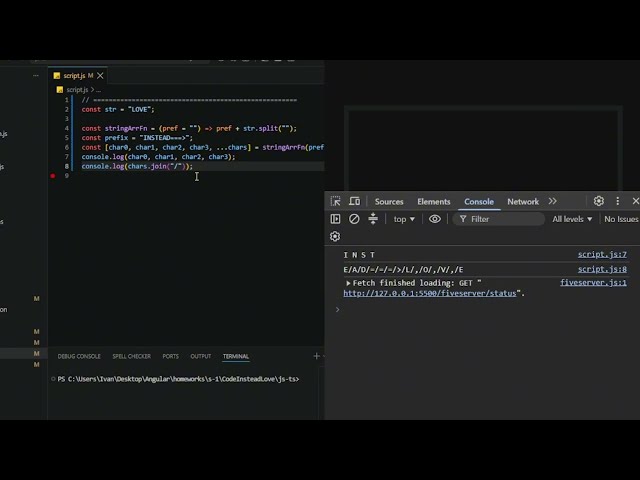
Task: Click line number 3 in the gutter
Action: 67,119
